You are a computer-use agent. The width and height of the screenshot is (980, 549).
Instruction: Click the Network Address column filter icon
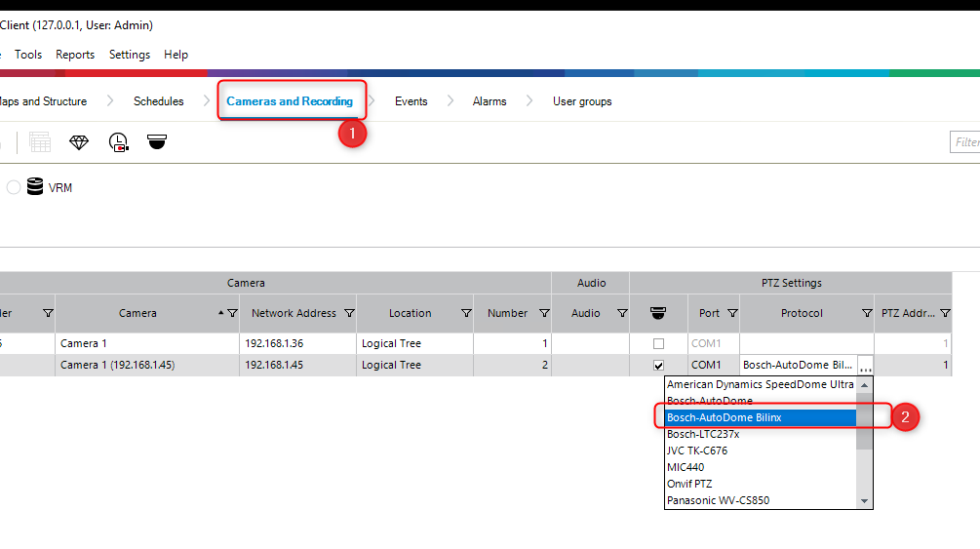[x=349, y=314]
